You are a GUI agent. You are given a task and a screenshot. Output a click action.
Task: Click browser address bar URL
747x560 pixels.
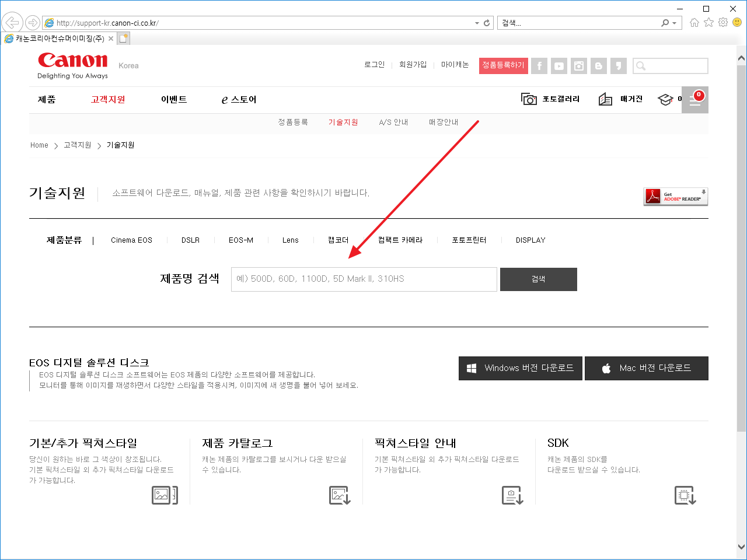coord(108,23)
